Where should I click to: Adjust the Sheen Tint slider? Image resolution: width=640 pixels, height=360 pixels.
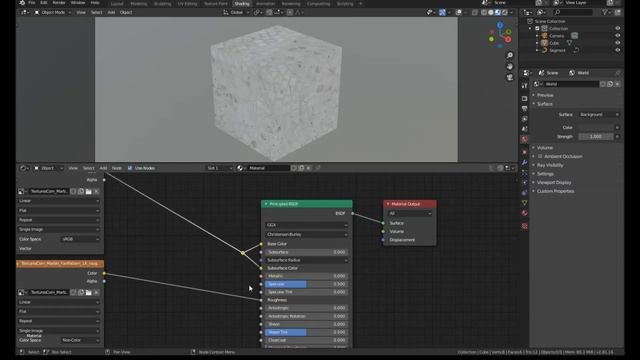[307, 332]
